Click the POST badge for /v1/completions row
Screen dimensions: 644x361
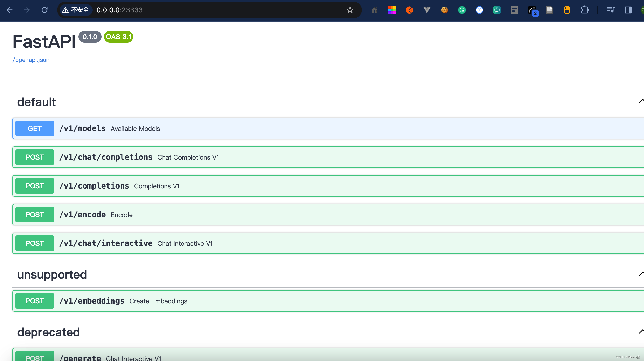click(35, 186)
